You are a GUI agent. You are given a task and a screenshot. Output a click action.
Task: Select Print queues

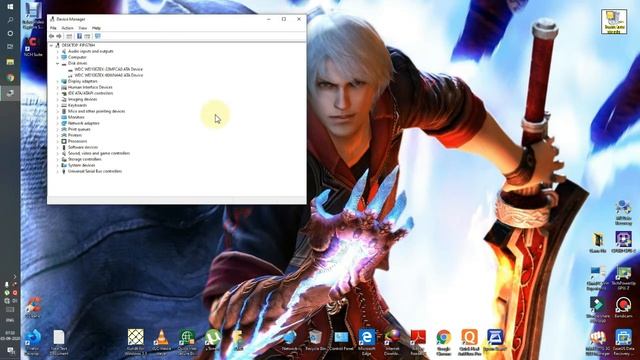click(x=79, y=129)
